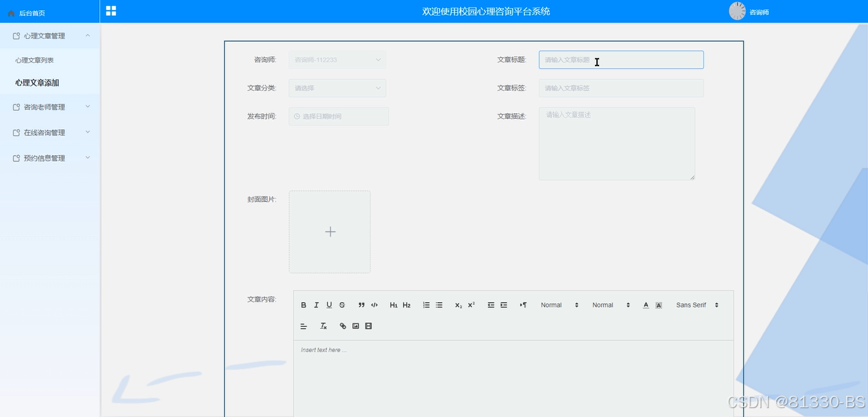Toggle underline formatting in the editor
The image size is (868, 417).
click(x=329, y=305)
